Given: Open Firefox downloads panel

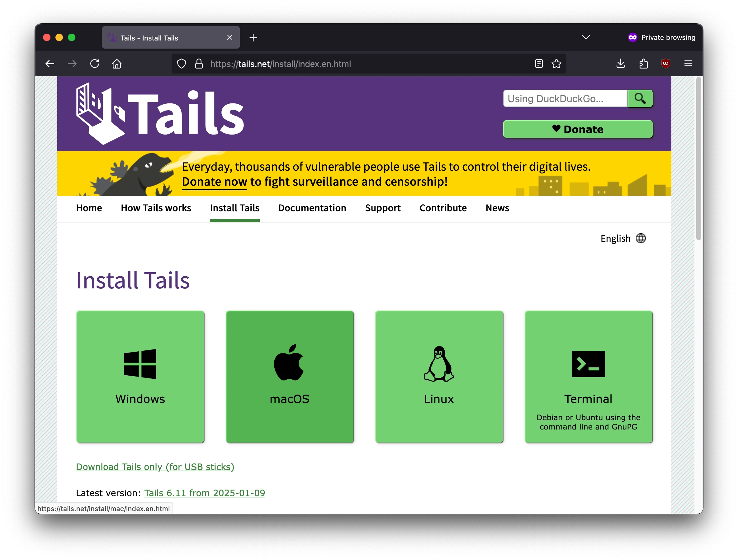Looking at the screenshot, I should pos(621,64).
